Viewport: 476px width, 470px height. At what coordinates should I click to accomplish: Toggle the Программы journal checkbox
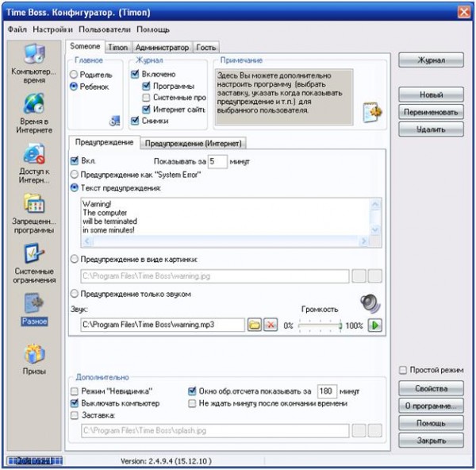tap(146, 86)
